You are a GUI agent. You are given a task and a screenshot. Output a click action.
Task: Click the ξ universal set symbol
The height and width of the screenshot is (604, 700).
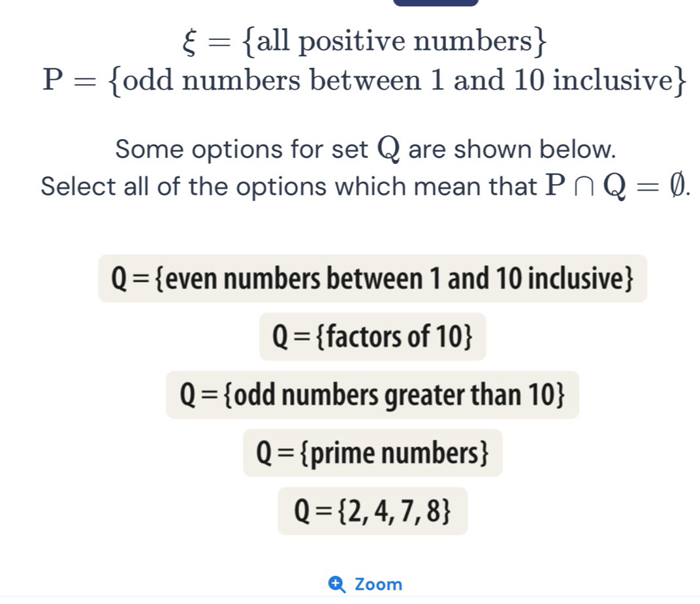(190, 43)
